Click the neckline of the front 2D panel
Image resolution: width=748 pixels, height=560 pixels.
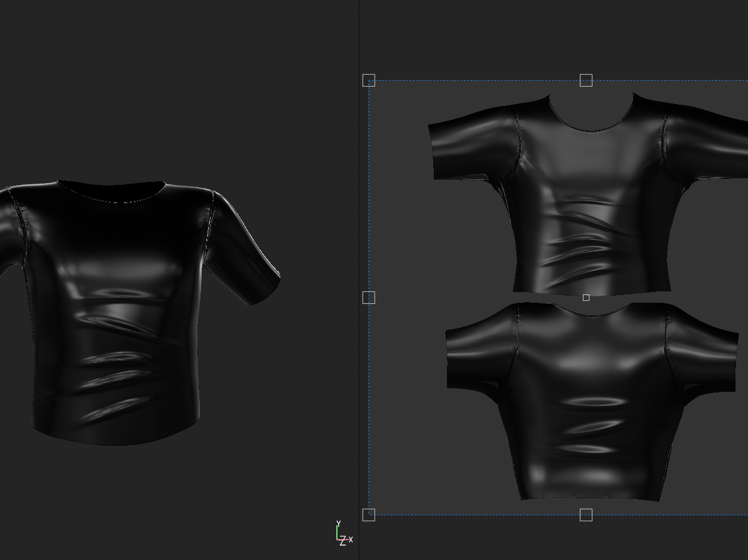click(x=591, y=129)
